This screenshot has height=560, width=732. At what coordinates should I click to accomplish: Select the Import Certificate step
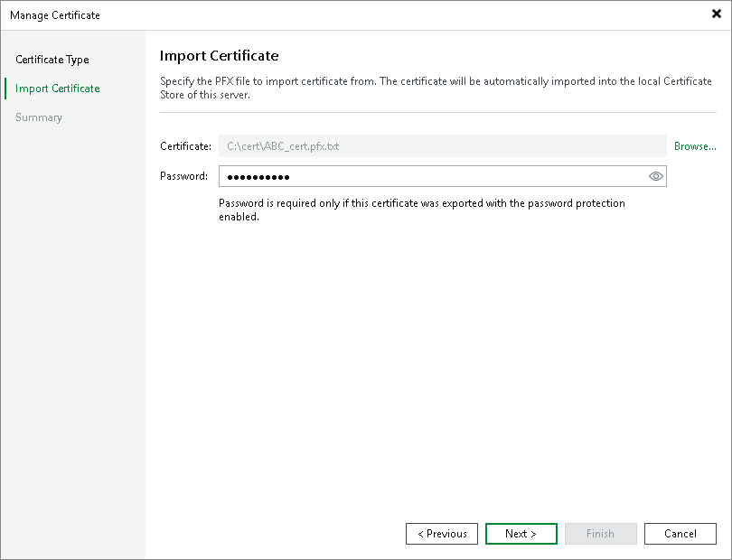[56, 89]
